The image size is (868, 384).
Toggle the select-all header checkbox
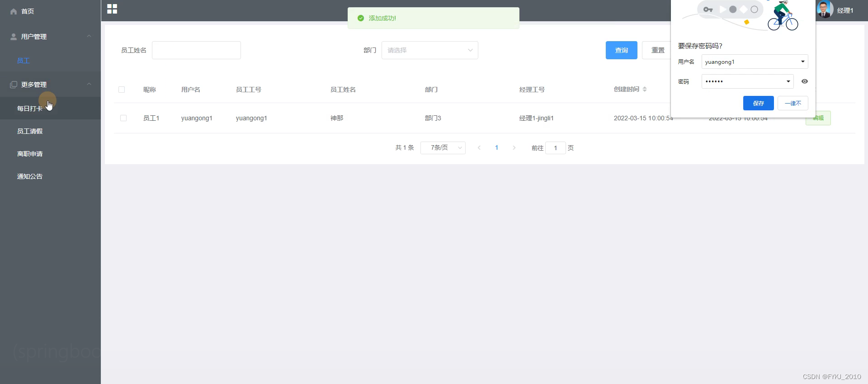(x=122, y=90)
